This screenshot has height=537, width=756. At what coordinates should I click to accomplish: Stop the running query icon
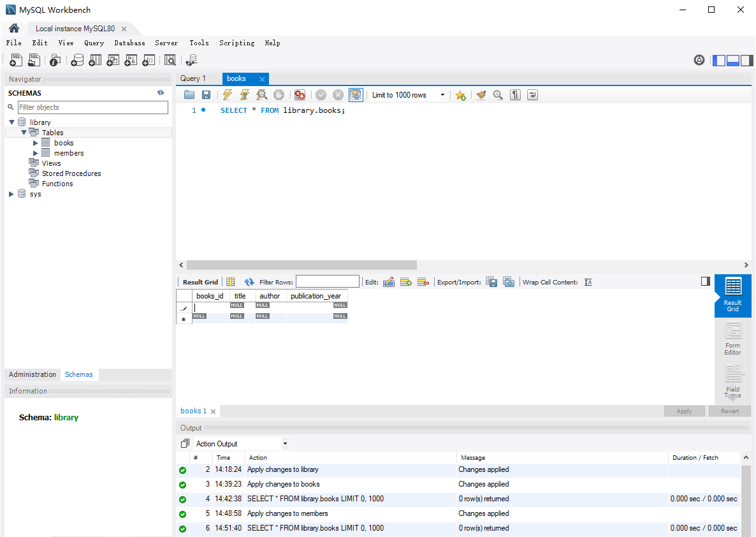279,95
